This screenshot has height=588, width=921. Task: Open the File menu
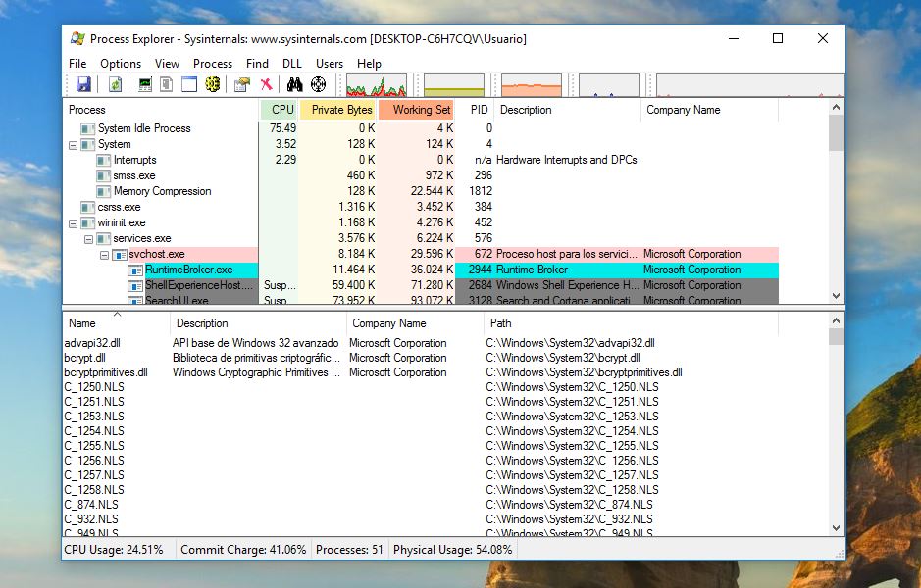pyautogui.click(x=77, y=64)
